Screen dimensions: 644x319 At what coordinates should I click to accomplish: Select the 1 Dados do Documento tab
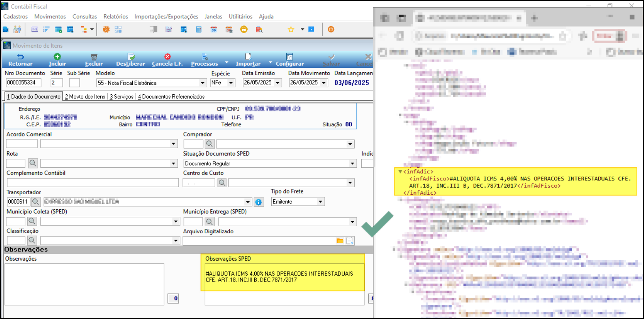[34, 97]
